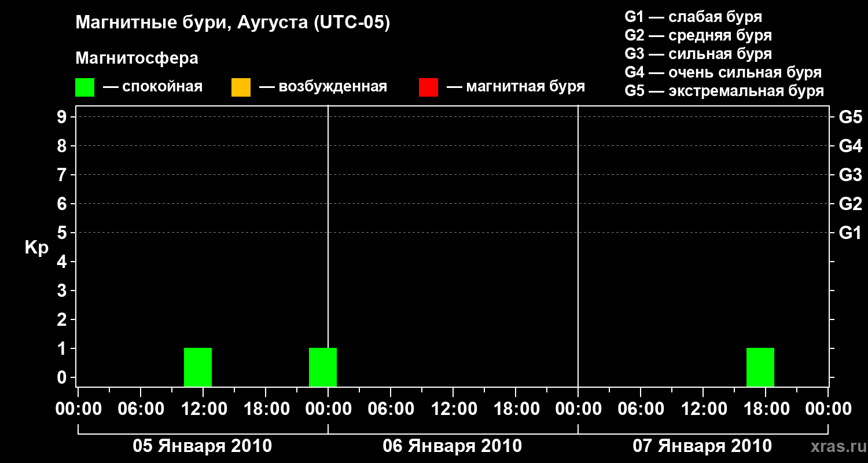Click the '07 Января 2010' date label

point(703,446)
